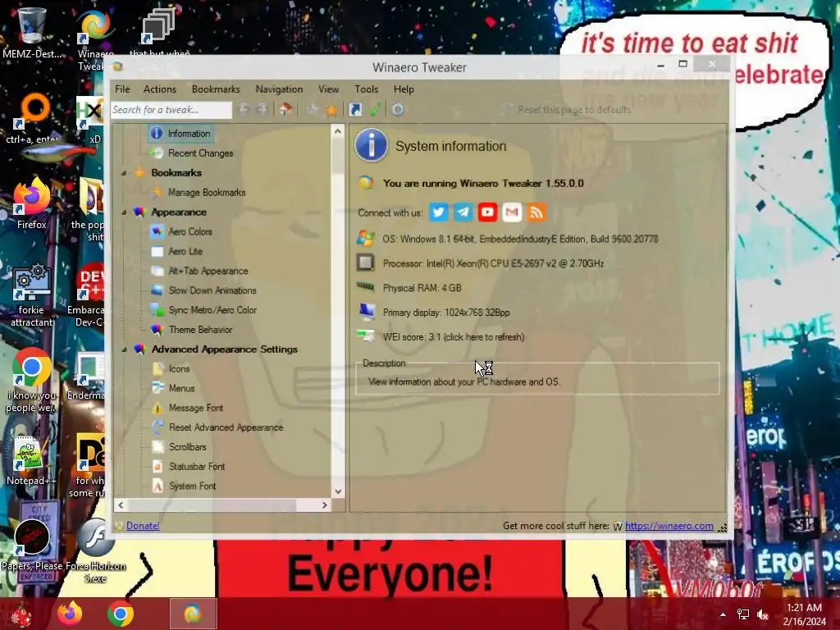This screenshot has height=630, width=840.
Task: Click horizontal scrollbar left arrow
Action: 121,505
